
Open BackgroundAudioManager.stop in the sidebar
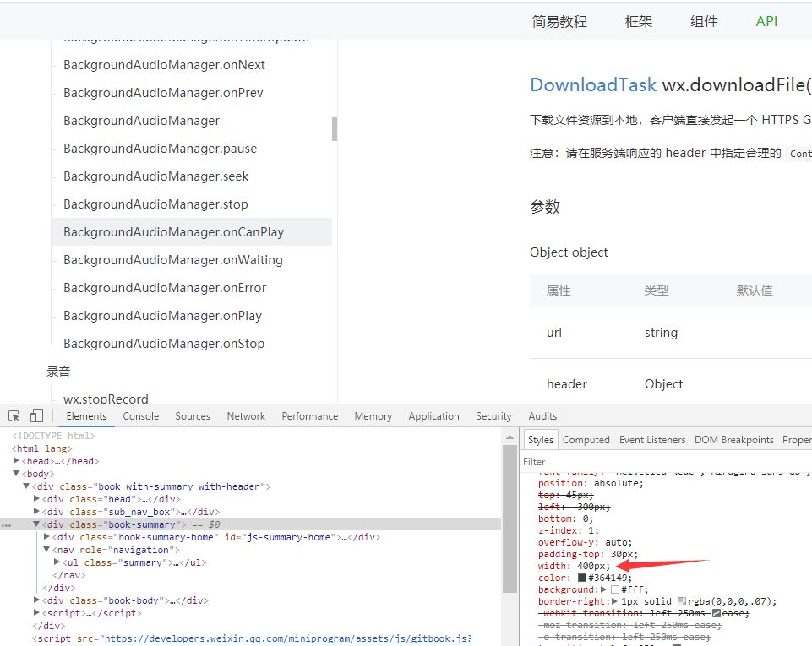(155, 204)
